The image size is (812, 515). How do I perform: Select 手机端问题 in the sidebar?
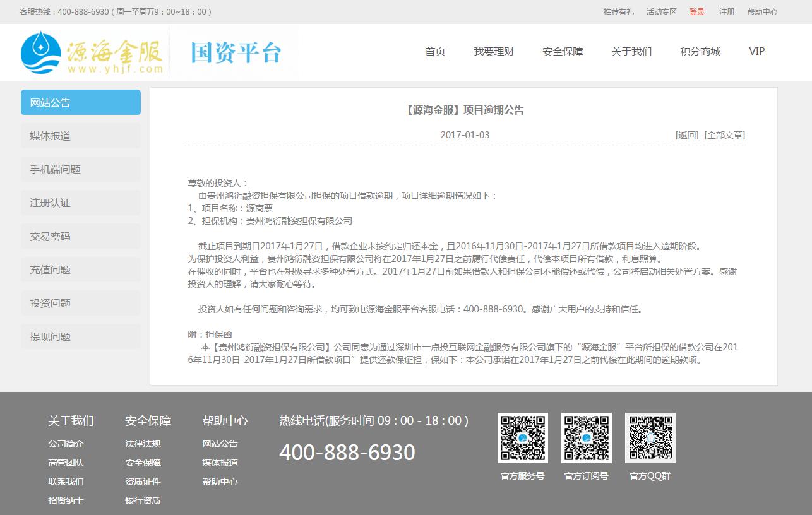pyautogui.click(x=80, y=169)
